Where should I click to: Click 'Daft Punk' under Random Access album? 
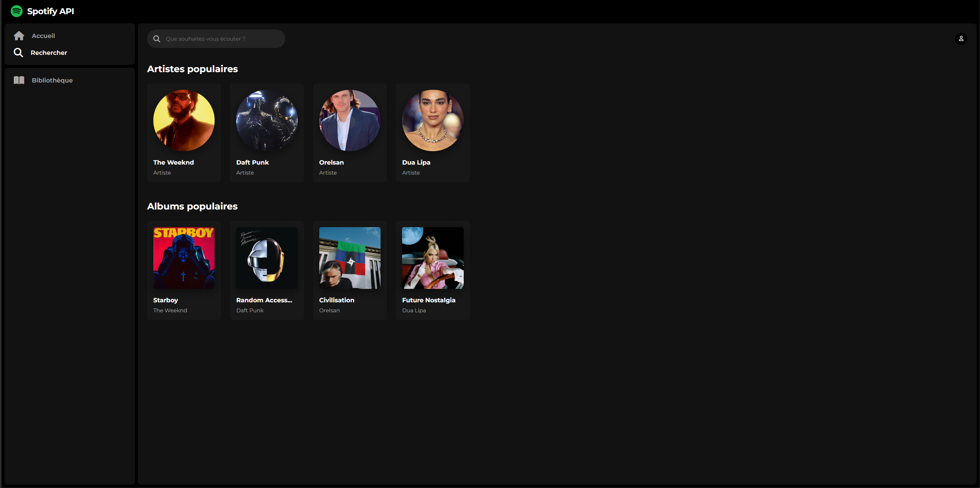coord(250,310)
